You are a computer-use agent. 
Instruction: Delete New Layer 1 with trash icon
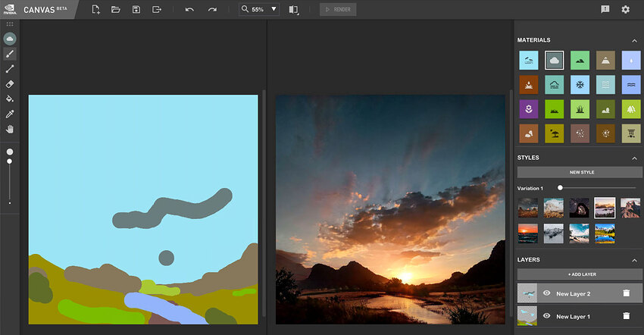[626, 316]
